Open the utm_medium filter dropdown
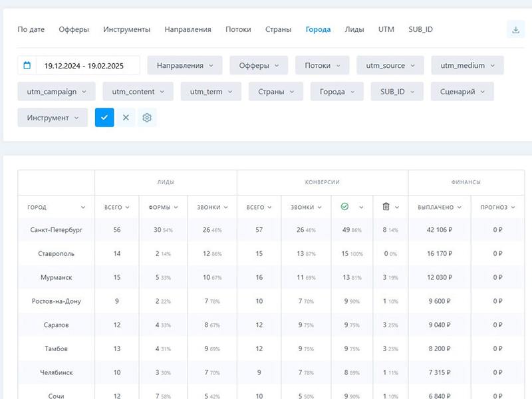Viewport: 532px width, 399px height. 467,65
